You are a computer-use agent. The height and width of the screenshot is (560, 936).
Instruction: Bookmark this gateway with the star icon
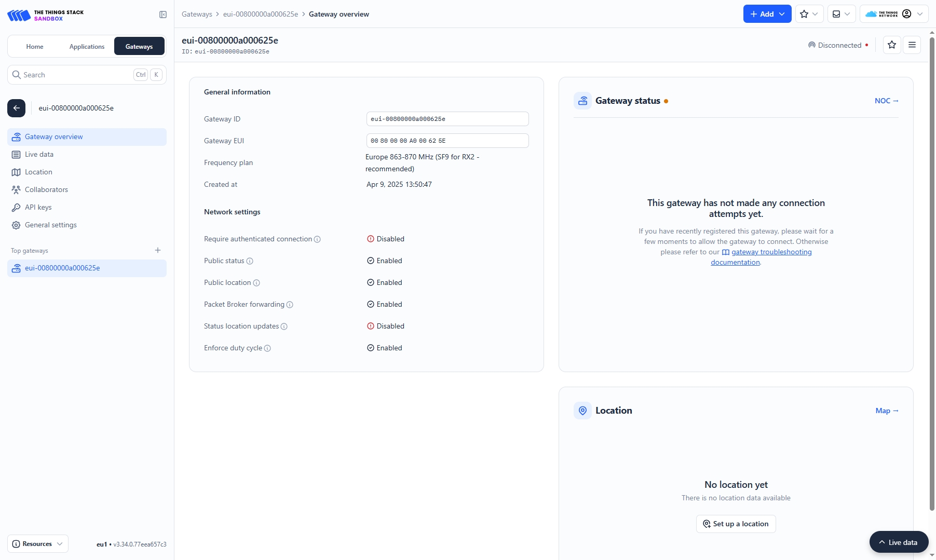(x=891, y=45)
